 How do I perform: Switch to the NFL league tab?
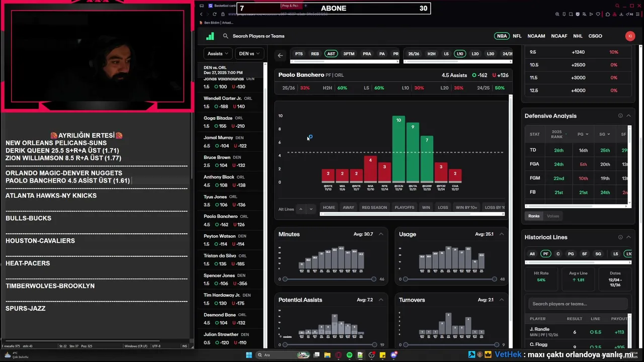pyautogui.click(x=517, y=36)
